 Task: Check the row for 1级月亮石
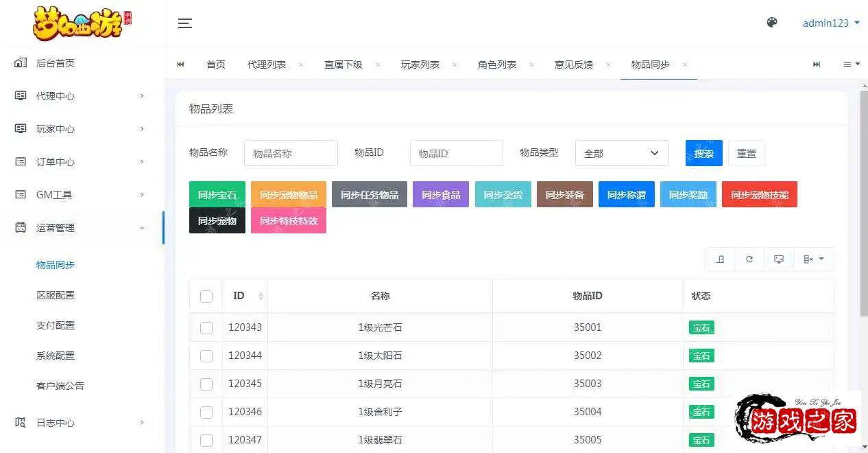point(206,384)
